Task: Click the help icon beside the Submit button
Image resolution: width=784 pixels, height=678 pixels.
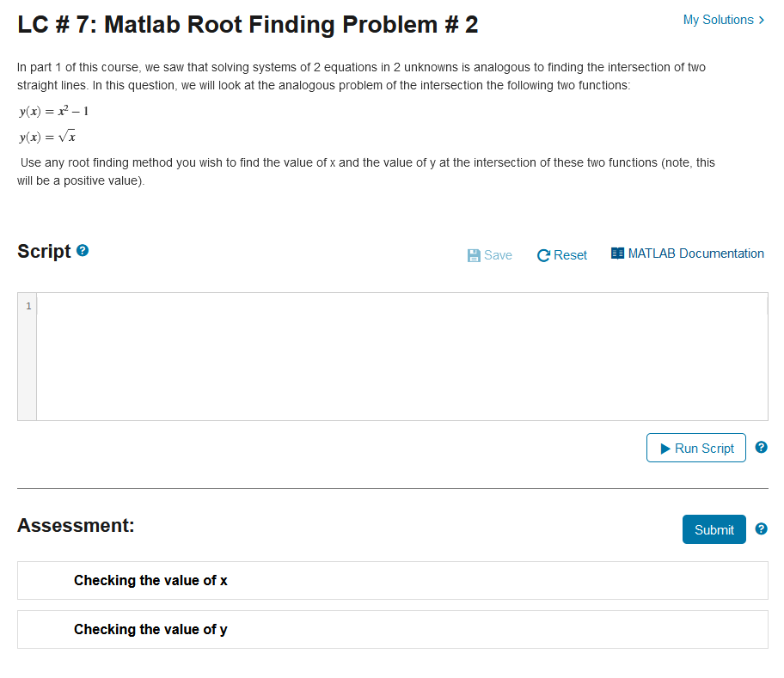Action: [761, 528]
